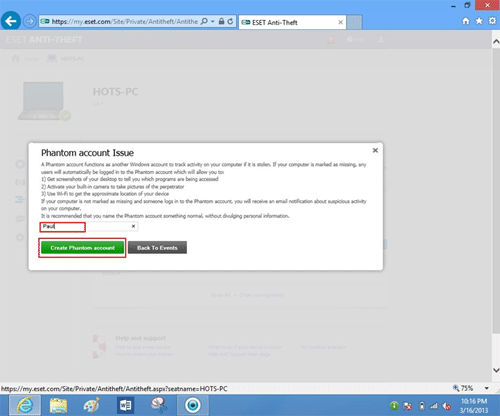
Task: Click the browser Forward arrow button
Action: point(30,22)
